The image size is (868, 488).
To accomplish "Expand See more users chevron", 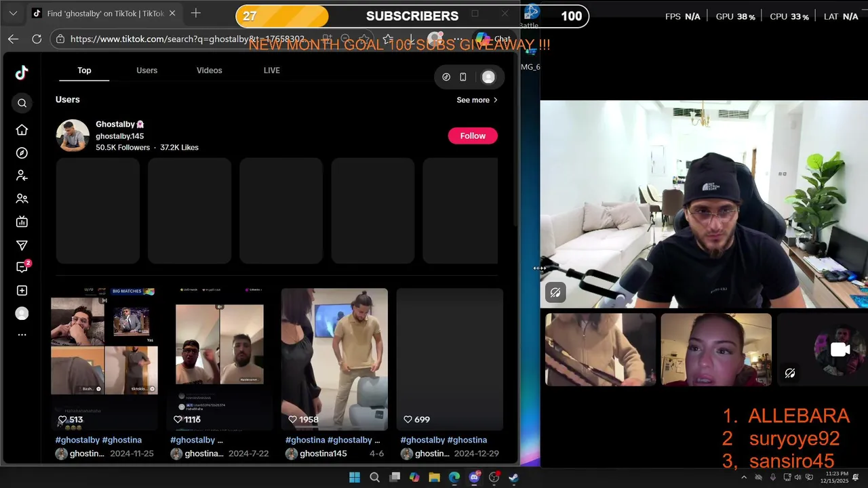I will (495, 100).
